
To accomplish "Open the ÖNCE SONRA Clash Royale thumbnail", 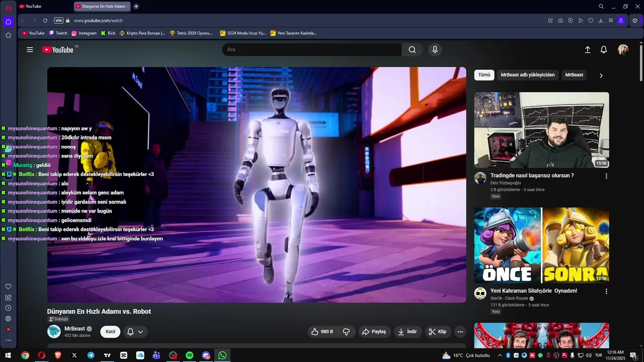I will pos(541,245).
